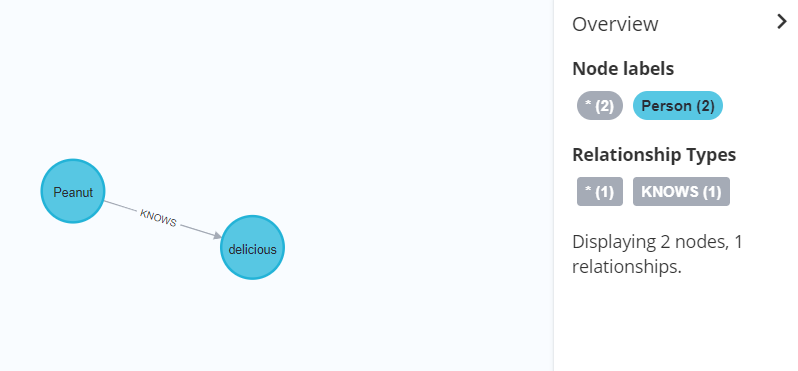Image resolution: width=798 pixels, height=371 pixels.
Task: Click the relationship line segment beside the Peanut node
Action: coord(121,207)
